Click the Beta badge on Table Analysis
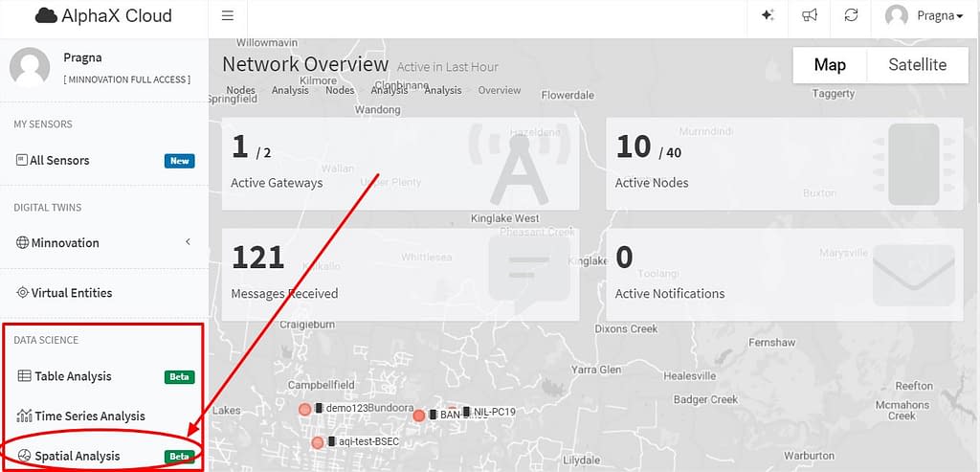This screenshot has height=472, width=980. click(x=179, y=377)
